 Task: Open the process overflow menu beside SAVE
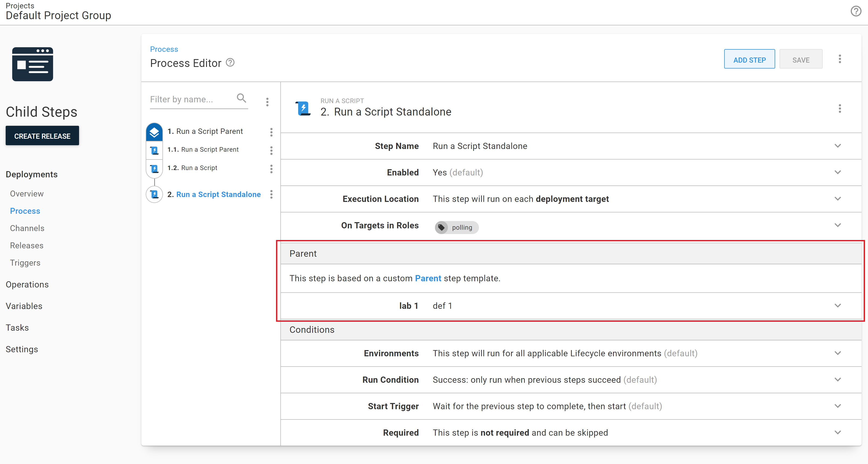click(x=840, y=59)
